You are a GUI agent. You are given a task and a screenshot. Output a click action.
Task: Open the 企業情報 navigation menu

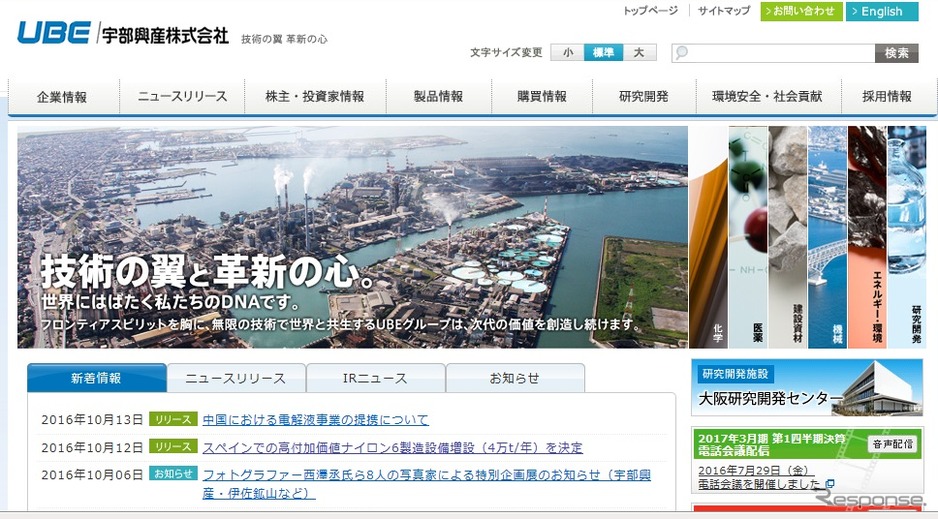coord(62,97)
